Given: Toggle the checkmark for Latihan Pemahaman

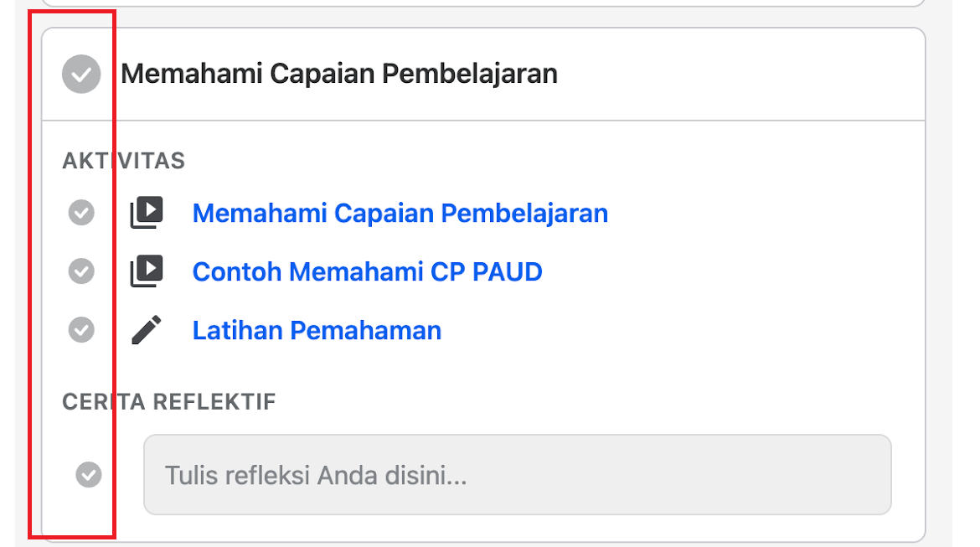Looking at the screenshot, I should pos(81,330).
